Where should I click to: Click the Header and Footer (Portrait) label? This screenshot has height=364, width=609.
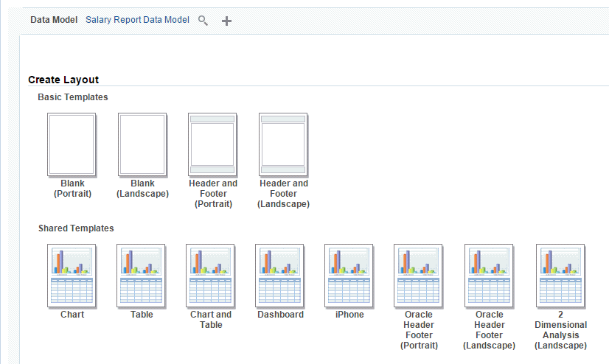click(x=213, y=194)
